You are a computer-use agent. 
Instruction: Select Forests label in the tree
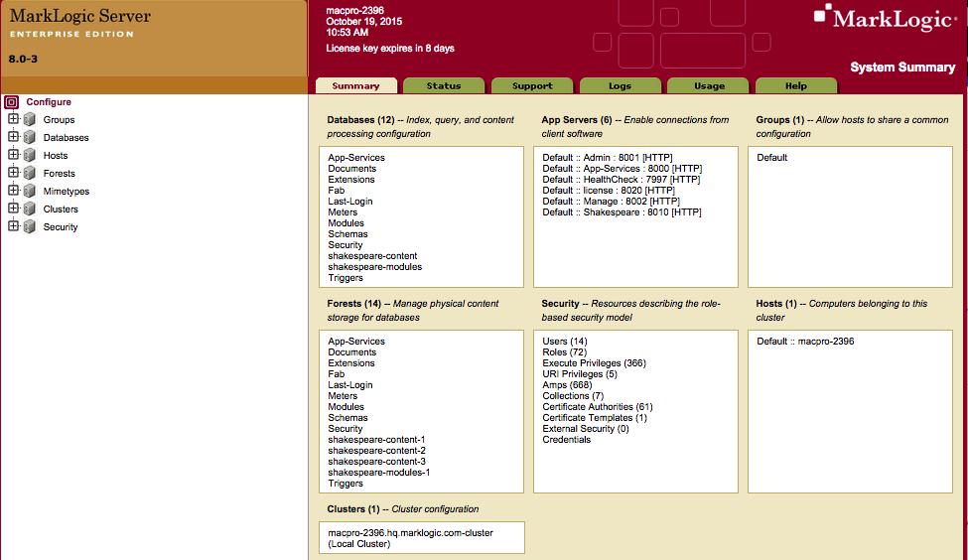[x=60, y=174]
